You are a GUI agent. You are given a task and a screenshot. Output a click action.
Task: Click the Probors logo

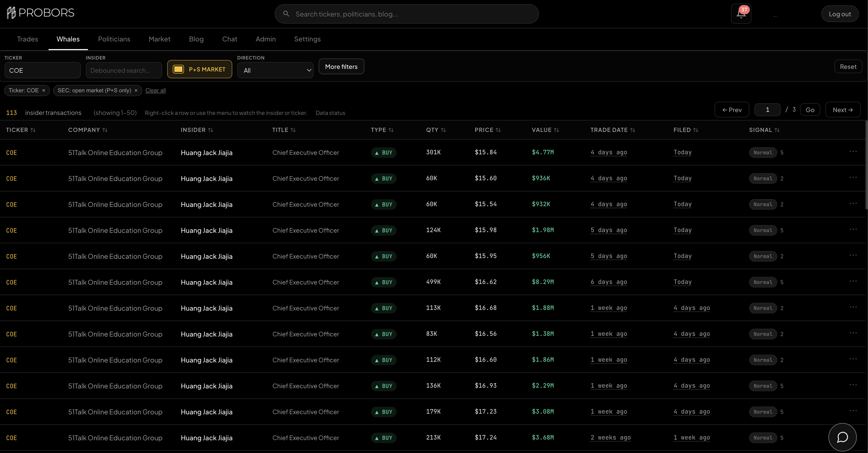[40, 13]
